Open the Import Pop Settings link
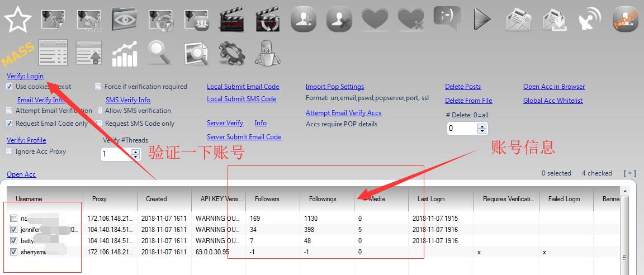The width and height of the screenshot is (644, 275). (335, 87)
